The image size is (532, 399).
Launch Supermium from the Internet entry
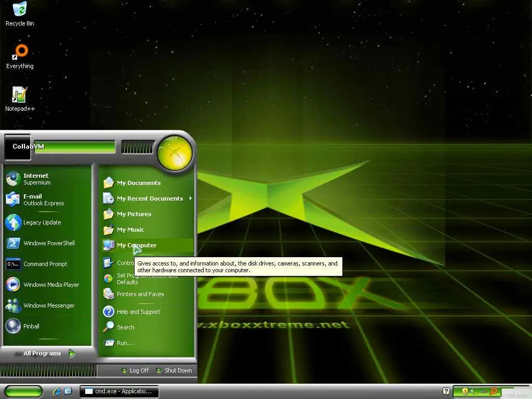pyautogui.click(x=47, y=179)
